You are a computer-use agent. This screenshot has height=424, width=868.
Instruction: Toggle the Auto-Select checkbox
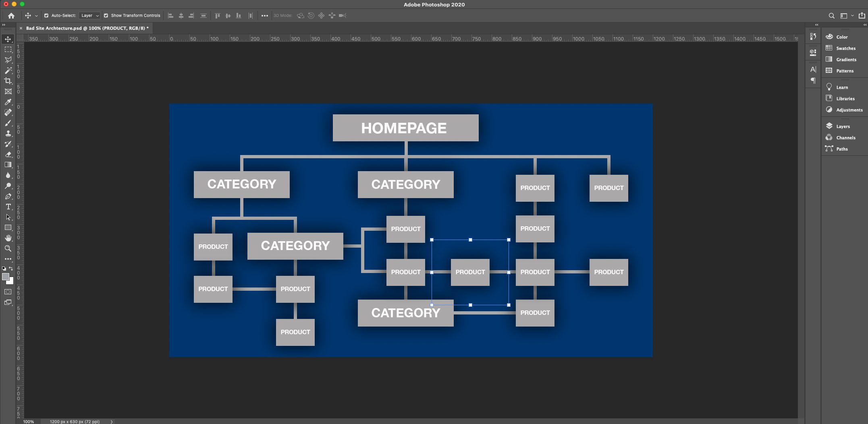coord(46,16)
